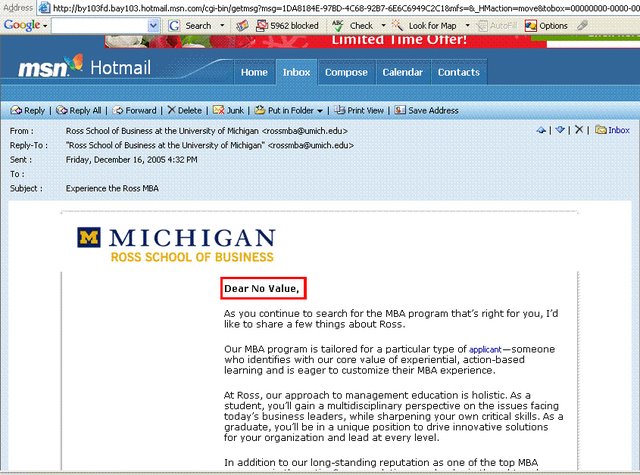640x475 pixels.
Task: Click the Look for Map button
Action: [x=424, y=26]
